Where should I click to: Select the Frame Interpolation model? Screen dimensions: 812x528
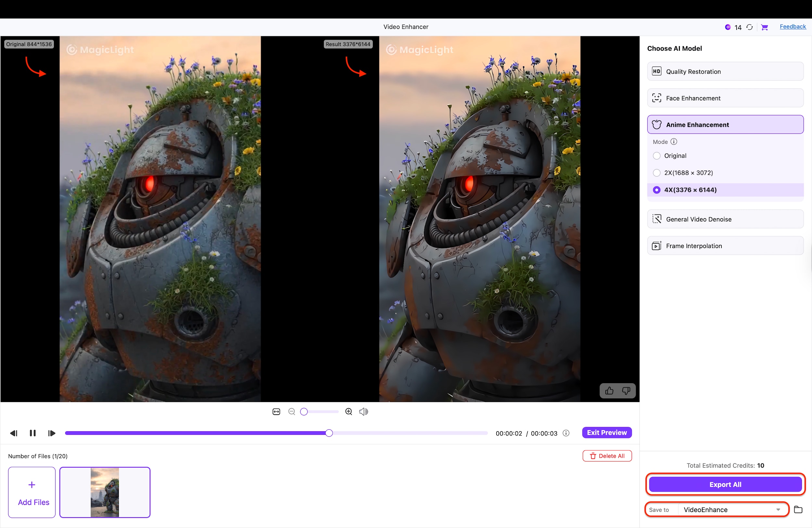725,245
